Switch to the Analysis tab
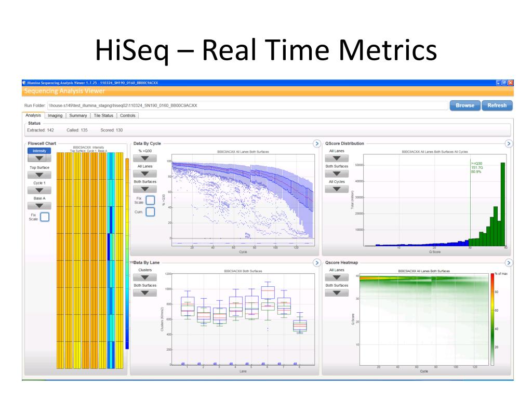 (33, 115)
